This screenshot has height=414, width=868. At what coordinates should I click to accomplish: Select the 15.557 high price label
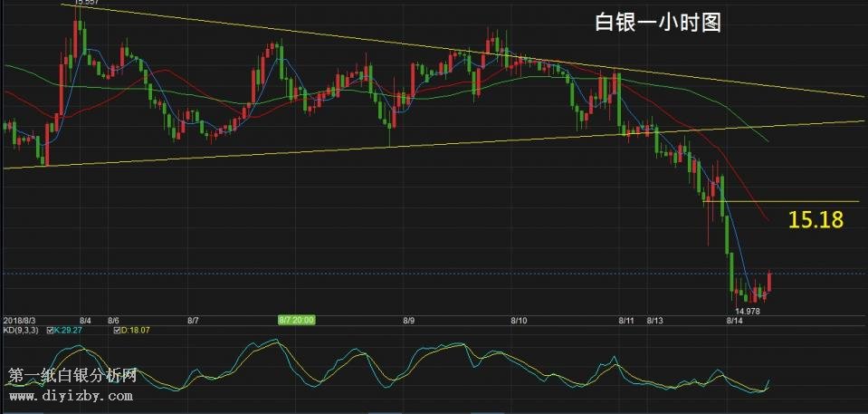click(x=87, y=3)
